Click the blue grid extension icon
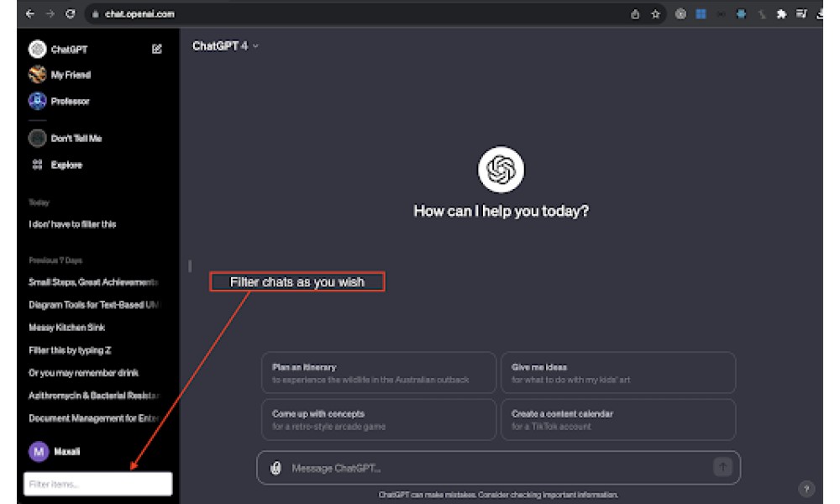840x504 pixels. pyautogui.click(x=701, y=14)
